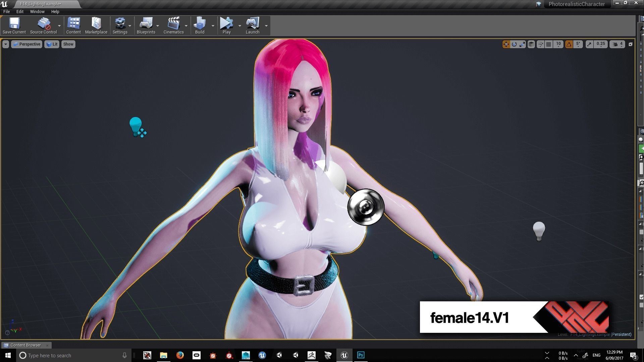Open the camera speed 4 dropdown
Screen dimensions: 644x362
[618, 44]
